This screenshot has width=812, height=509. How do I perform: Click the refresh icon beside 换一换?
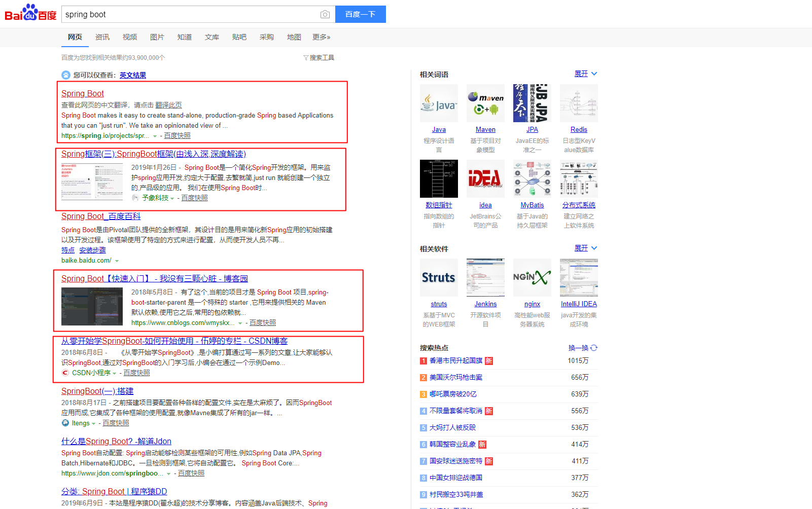[x=594, y=348]
